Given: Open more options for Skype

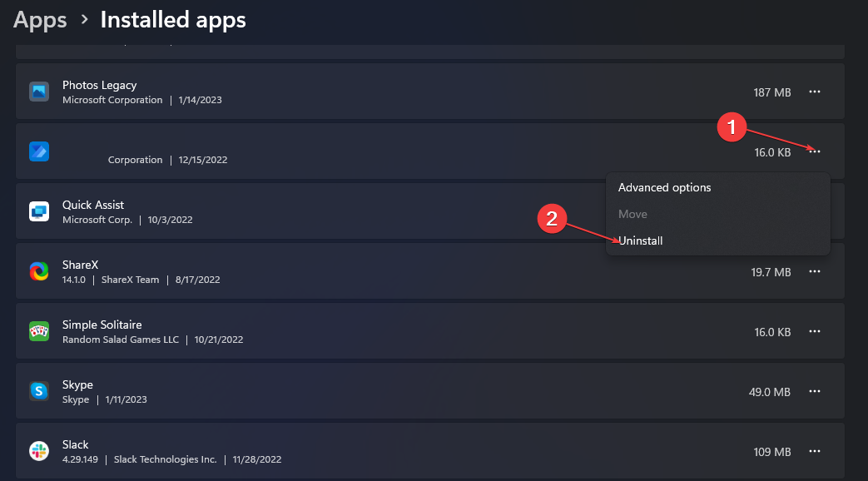Looking at the screenshot, I should (x=814, y=391).
